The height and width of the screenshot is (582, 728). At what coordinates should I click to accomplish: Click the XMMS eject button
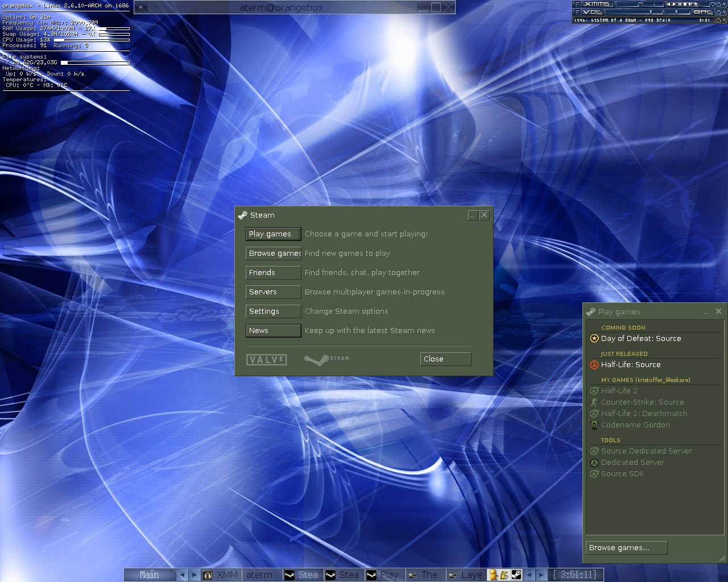696,4
